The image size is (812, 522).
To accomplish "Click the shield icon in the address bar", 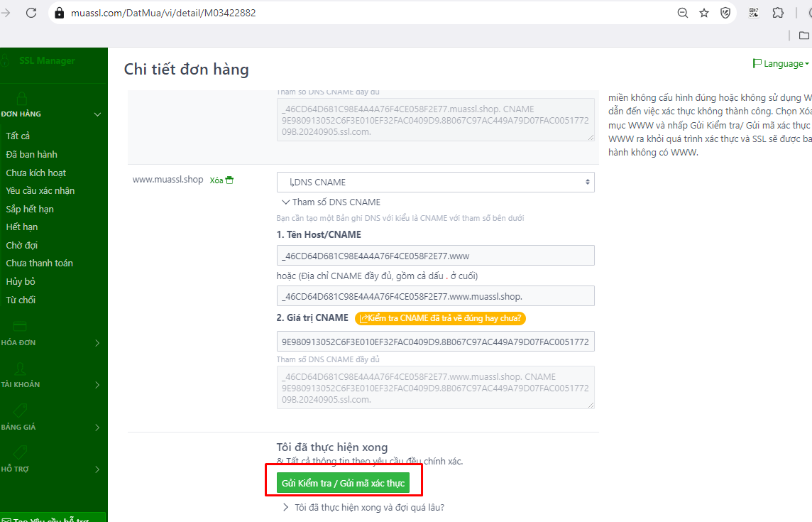I will tap(725, 13).
